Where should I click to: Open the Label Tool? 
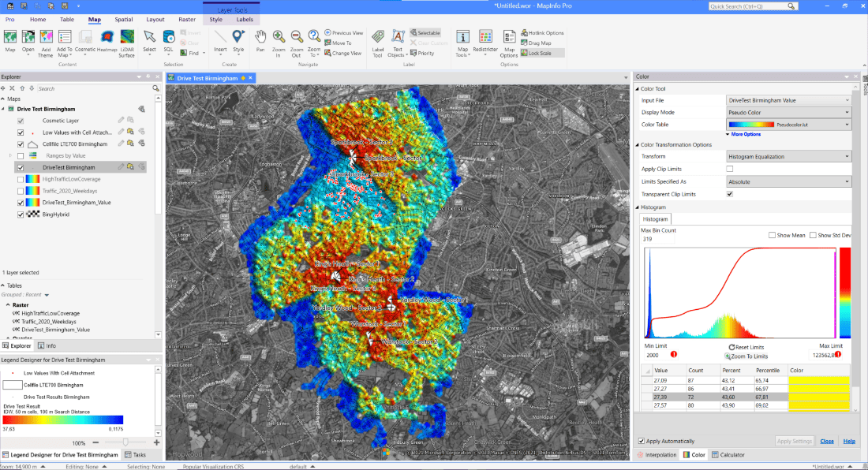(x=378, y=38)
